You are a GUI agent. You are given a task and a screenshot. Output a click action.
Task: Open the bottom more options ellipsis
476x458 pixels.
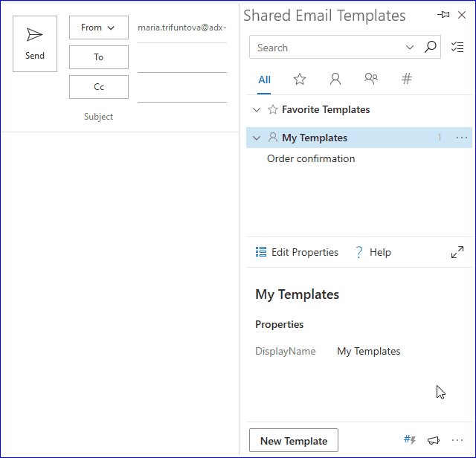457,440
